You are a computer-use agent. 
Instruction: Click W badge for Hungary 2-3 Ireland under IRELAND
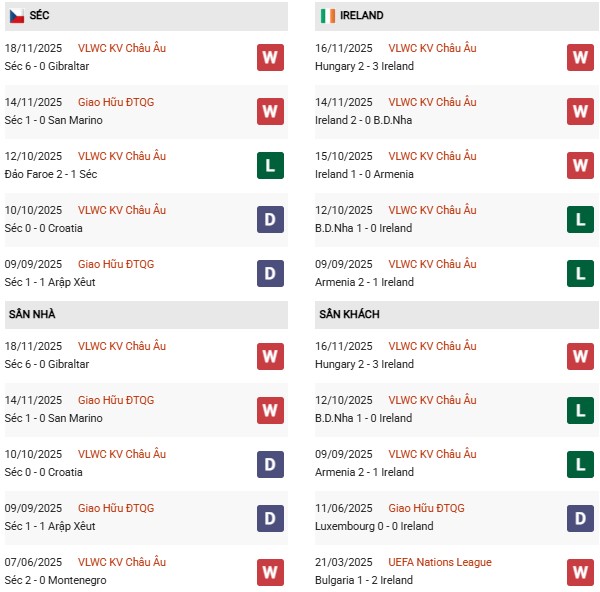pos(580,57)
